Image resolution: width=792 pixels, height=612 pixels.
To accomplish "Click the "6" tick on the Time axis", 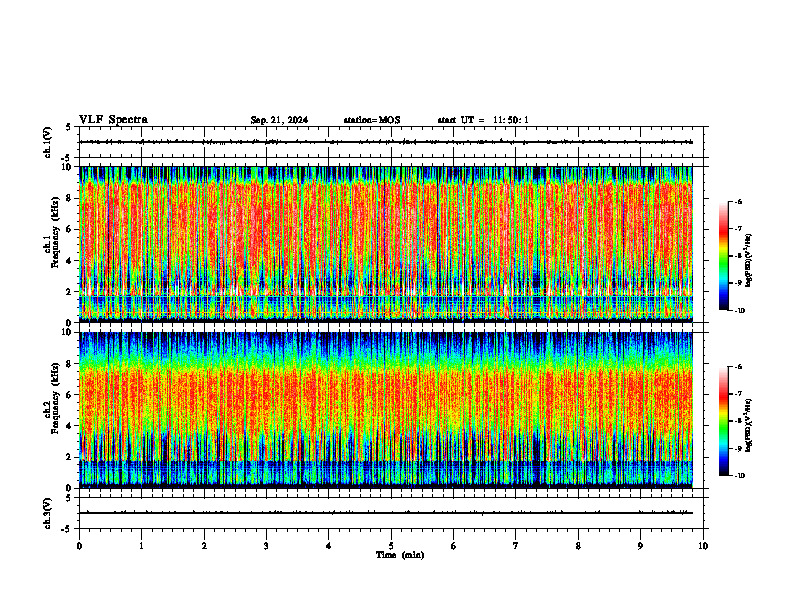I will coord(454,546).
